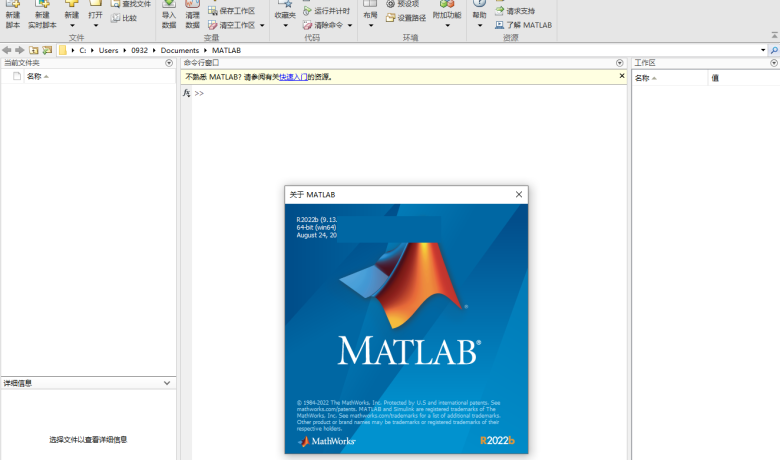Collapse the 详细信息 panel chevron
The image size is (780, 460).
(x=167, y=383)
